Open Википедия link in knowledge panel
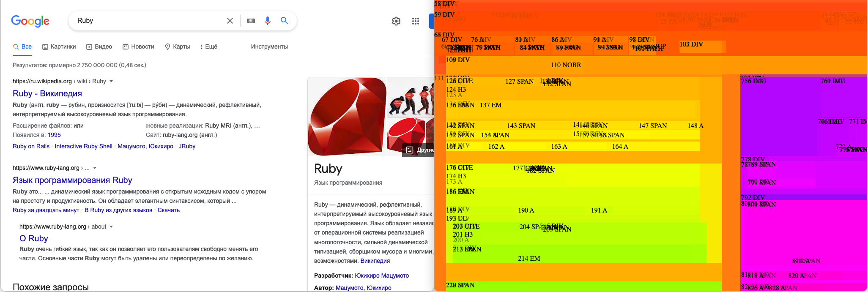This screenshot has height=292, width=868. 375,261
